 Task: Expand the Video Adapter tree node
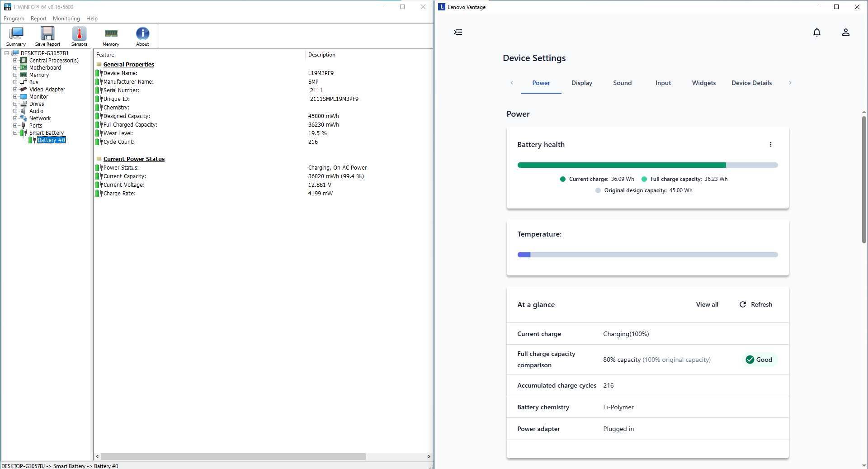tap(15, 89)
